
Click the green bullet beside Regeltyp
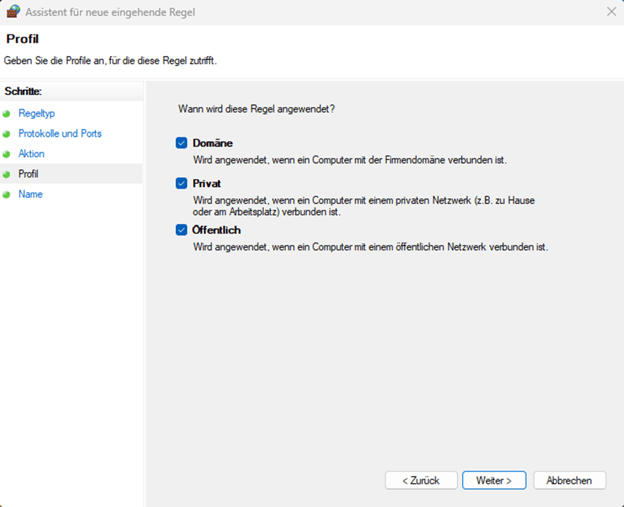click(7, 114)
